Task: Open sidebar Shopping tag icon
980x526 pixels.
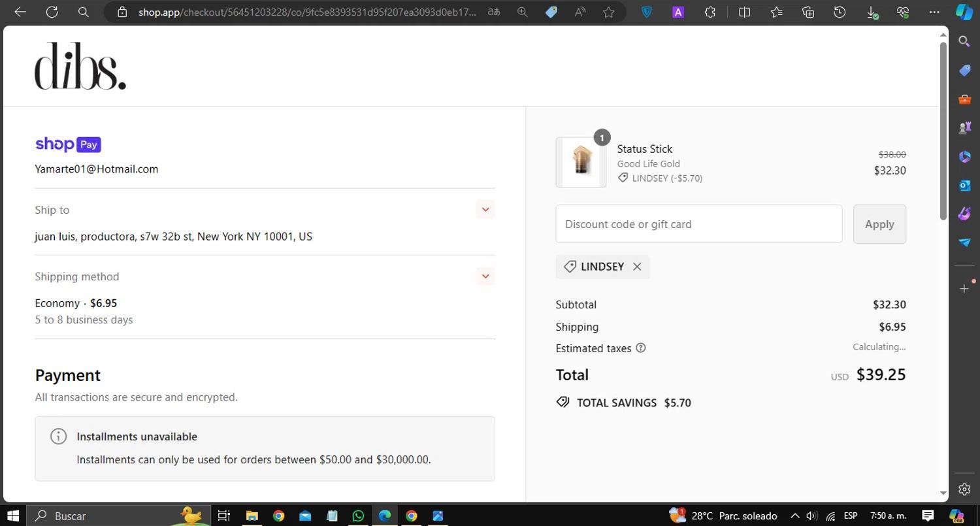Action: 964,70
